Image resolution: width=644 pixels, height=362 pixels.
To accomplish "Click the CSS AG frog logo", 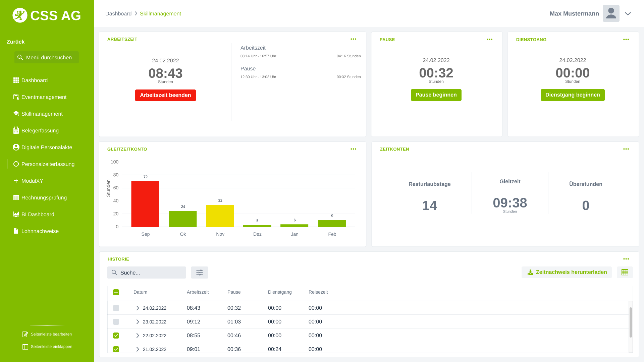I will (x=20, y=15).
